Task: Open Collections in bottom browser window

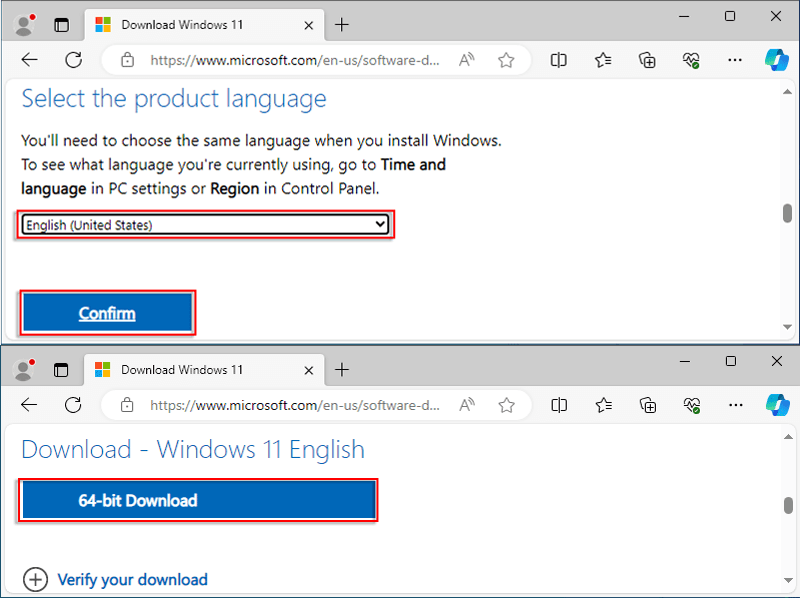Action: click(648, 405)
